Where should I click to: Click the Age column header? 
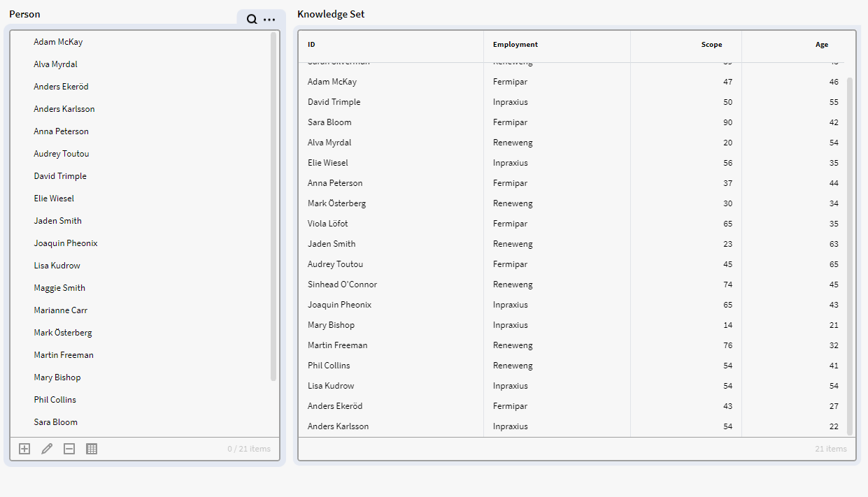(821, 45)
